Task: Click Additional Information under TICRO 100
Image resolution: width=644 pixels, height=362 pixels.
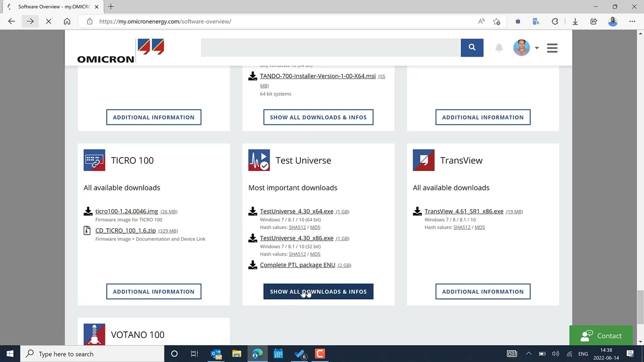Action: coord(153,292)
